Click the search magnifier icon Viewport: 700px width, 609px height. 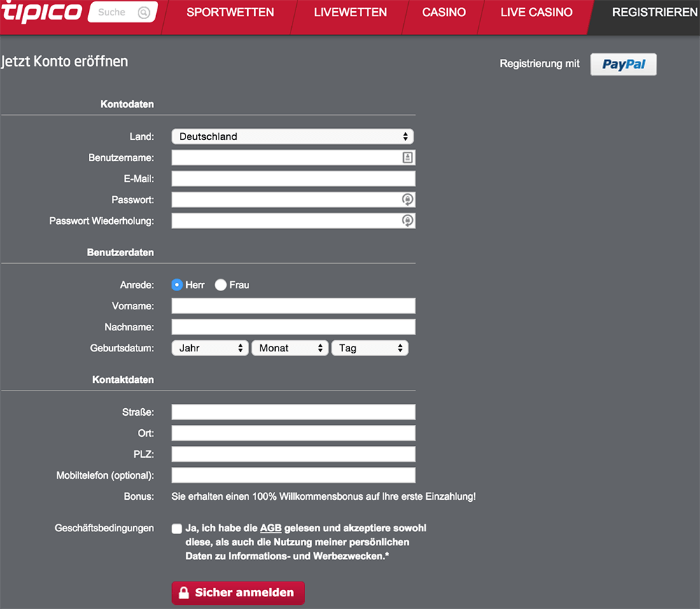[143, 13]
